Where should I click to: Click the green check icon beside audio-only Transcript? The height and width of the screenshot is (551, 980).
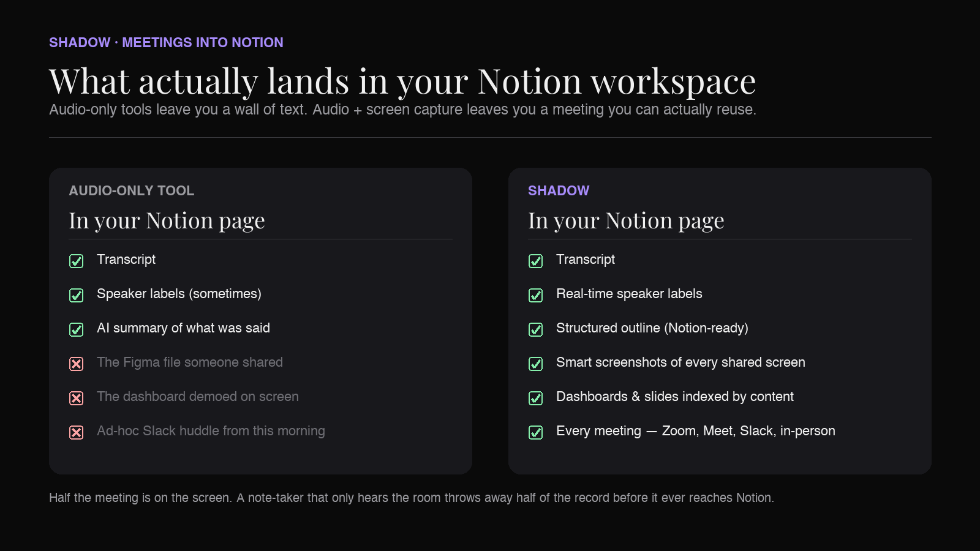pyautogui.click(x=76, y=261)
